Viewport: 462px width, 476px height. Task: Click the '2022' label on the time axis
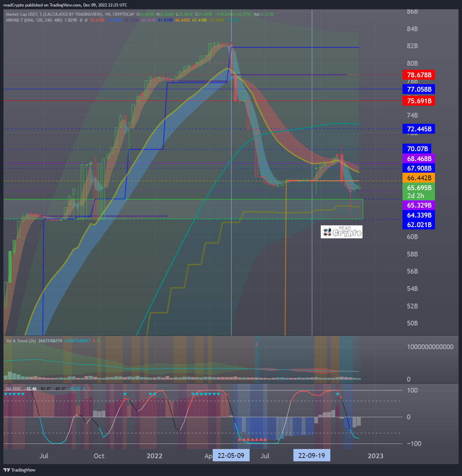(x=155, y=456)
